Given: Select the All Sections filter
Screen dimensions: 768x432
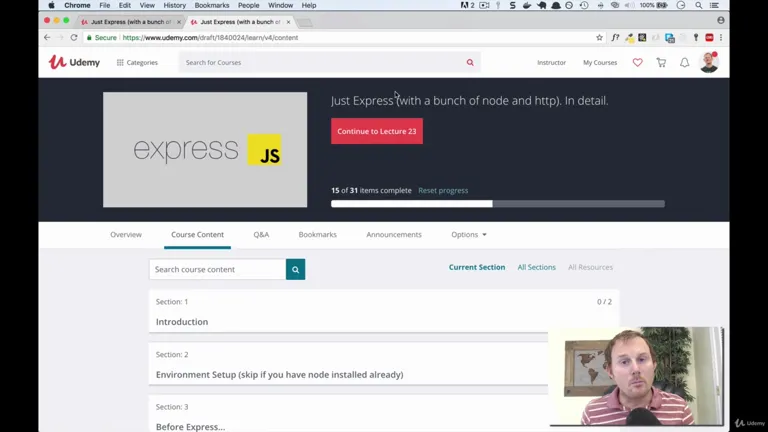Looking at the screenshot, I should pos(536,267).
